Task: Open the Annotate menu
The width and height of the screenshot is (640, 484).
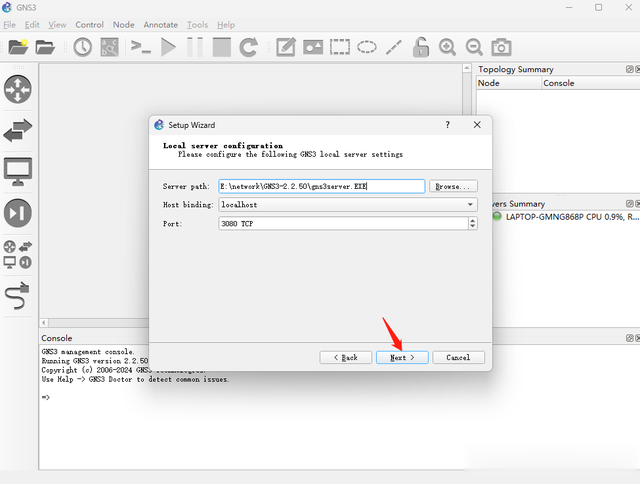Action: pyautogui.click(x=160, y=25)
